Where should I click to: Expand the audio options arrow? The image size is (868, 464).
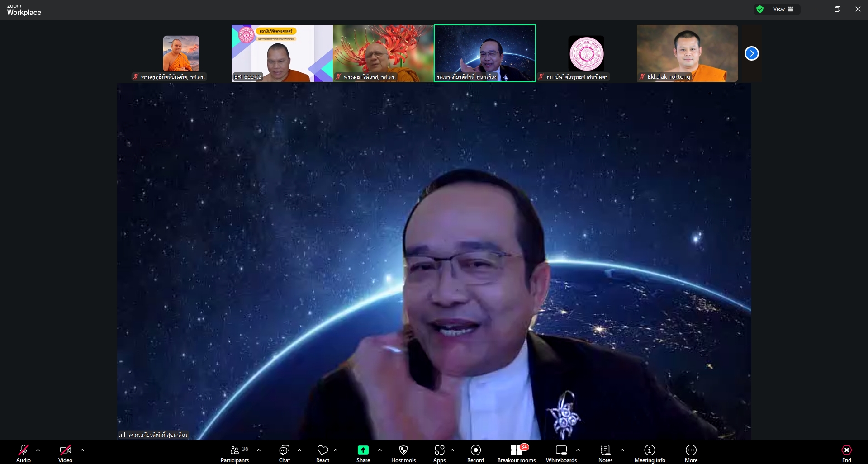tap(38, 450)
